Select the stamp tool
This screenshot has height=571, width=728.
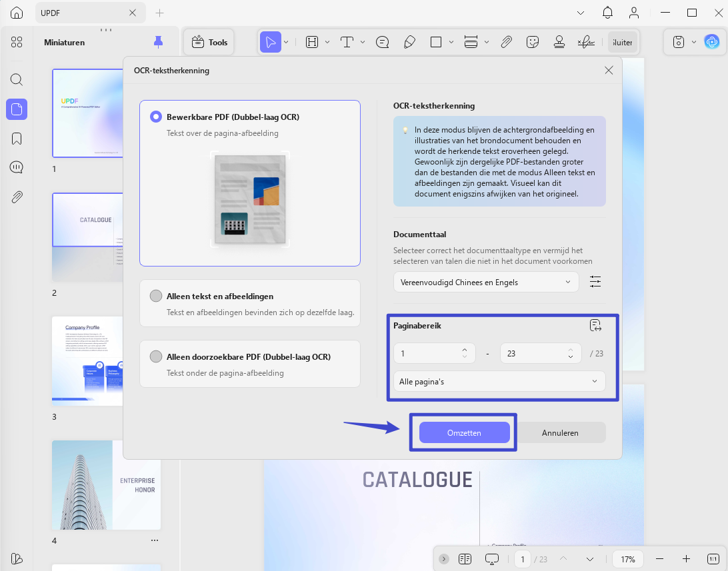tap(559, 42)
